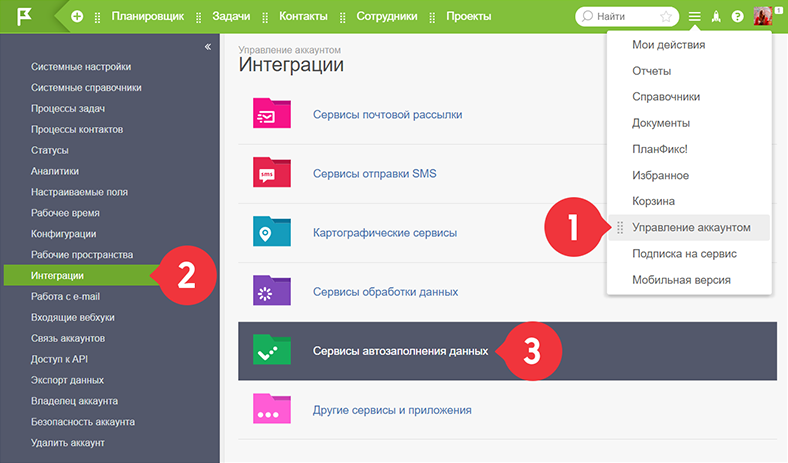Click the rocket icon in header
The width and height of the screenshot is (788, 463).
point(716,17)
